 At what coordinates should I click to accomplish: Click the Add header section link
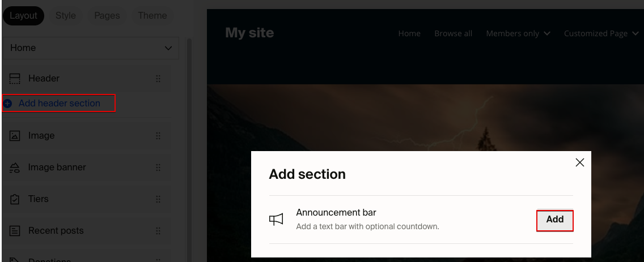coord(59,104)
